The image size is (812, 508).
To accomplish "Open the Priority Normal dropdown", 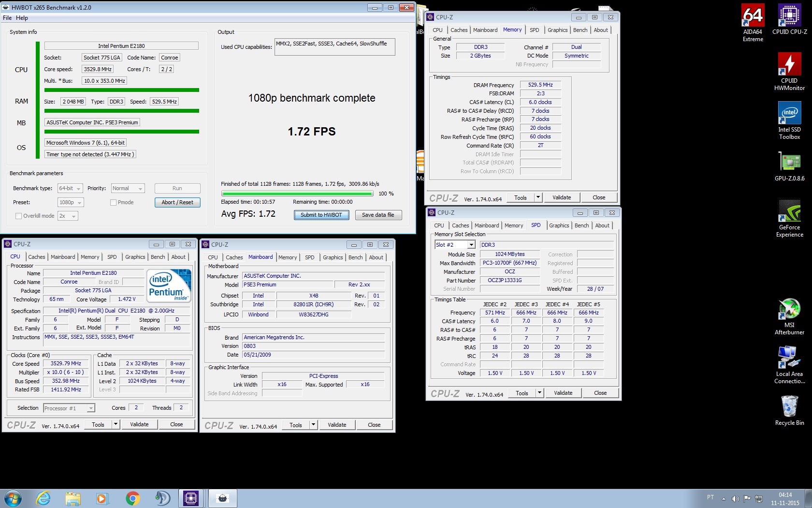I will pyautogui.click(x=128, y=188).
